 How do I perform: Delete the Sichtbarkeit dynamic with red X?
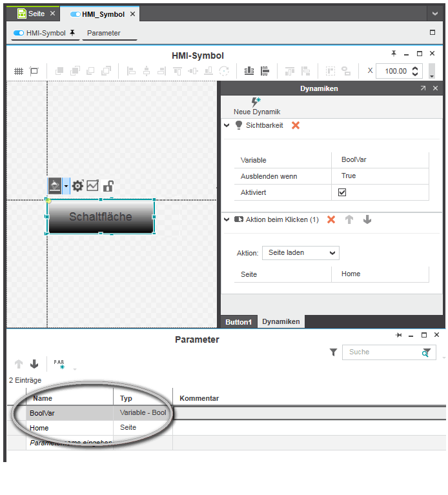[x=296, y=125]
